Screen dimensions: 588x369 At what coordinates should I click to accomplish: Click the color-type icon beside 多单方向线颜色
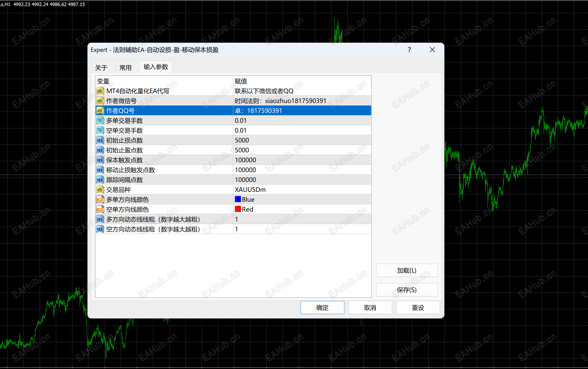point(100,199)
